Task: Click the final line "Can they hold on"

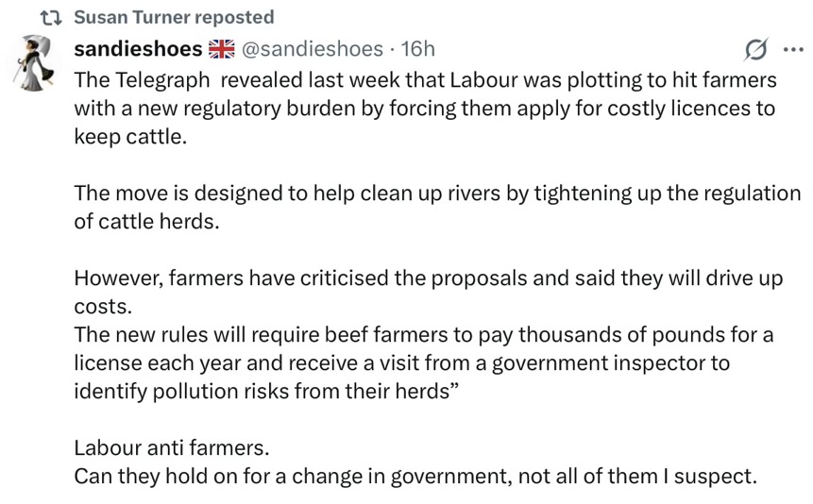Action: (x=415, y=477)
